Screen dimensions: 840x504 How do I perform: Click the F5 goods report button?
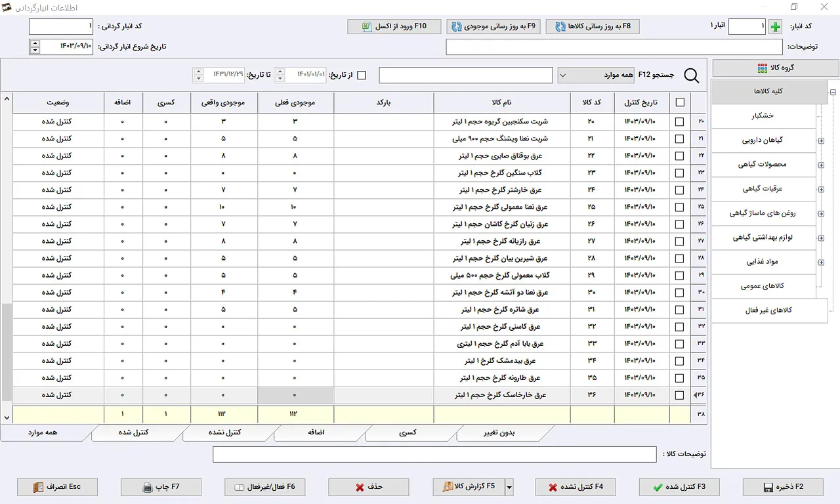click(469, 487)
